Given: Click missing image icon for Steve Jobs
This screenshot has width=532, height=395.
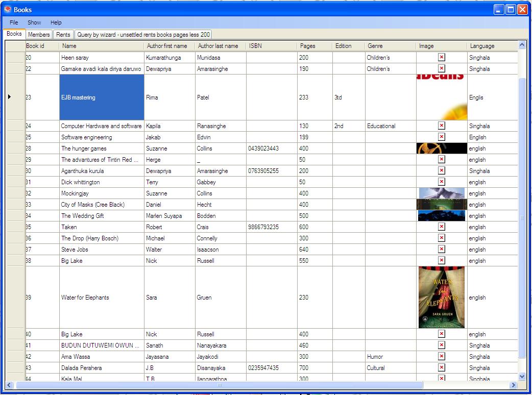Looking at the screenshot, I should click(x=442, y=249).
